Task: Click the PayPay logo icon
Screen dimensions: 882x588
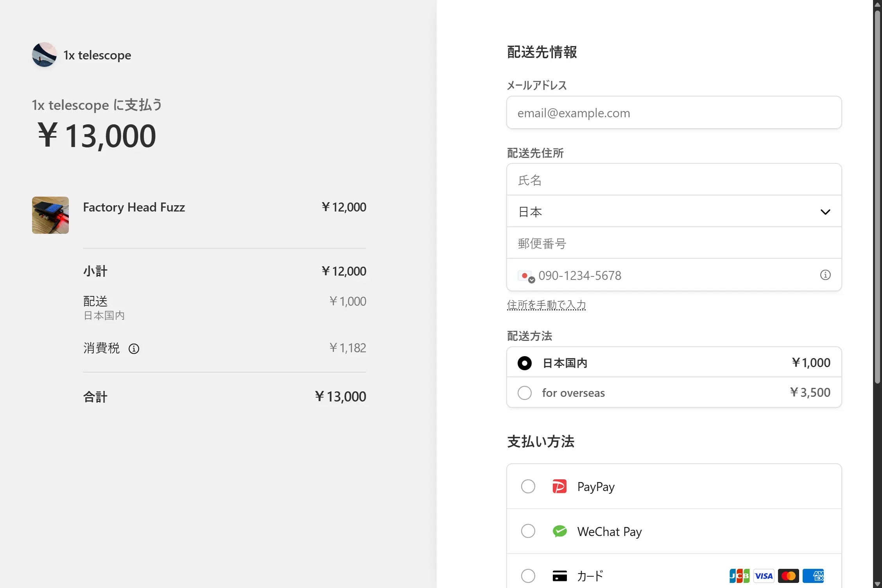Action: pos(559,486)
